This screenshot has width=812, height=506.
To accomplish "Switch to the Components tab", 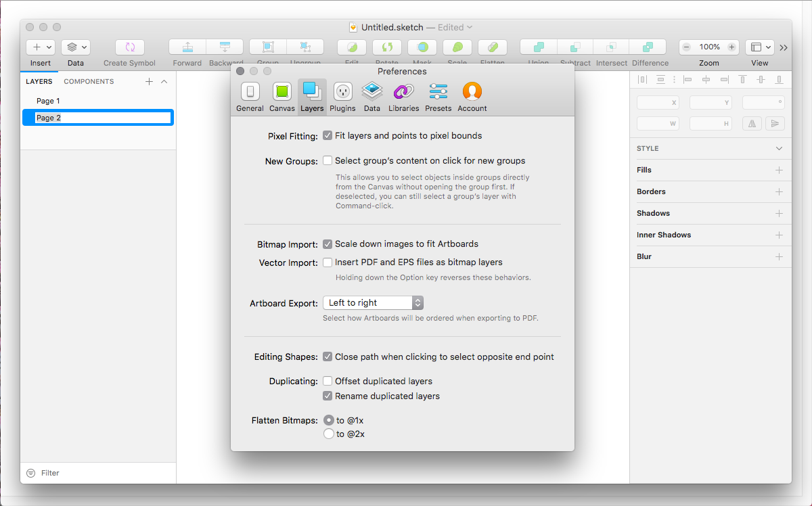I will 89,81.
